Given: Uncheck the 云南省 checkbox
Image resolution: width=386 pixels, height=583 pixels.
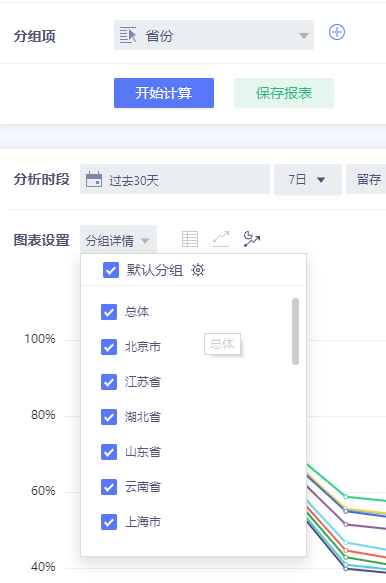Looking at the screenshot, I should tap(109, 487).
